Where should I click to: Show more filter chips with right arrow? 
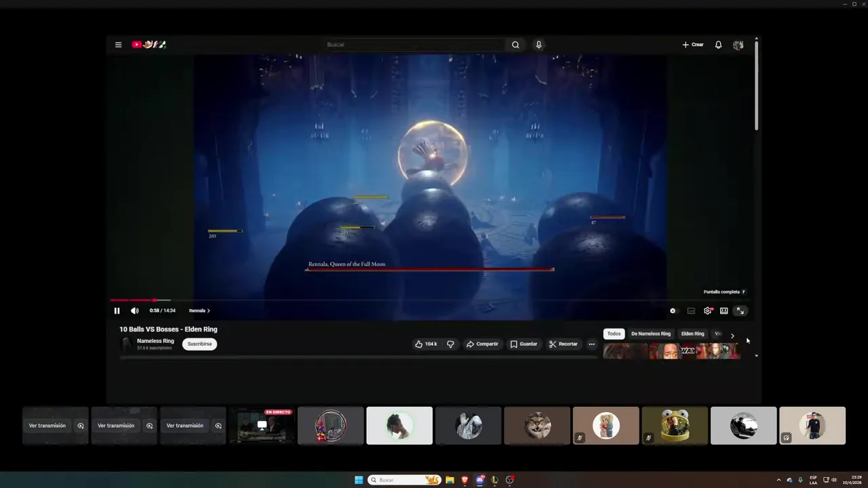click(x=732, y=335)
